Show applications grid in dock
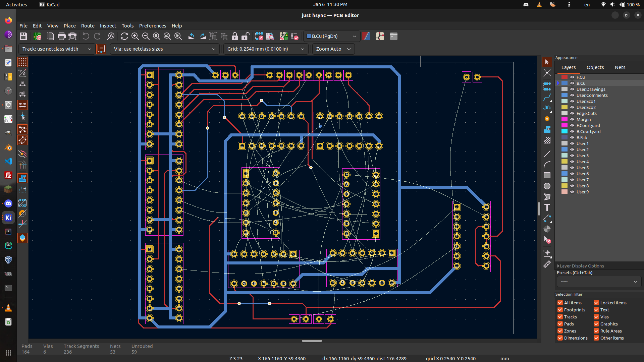This screenshot has width=644, height=362. (x=8, y=353)
